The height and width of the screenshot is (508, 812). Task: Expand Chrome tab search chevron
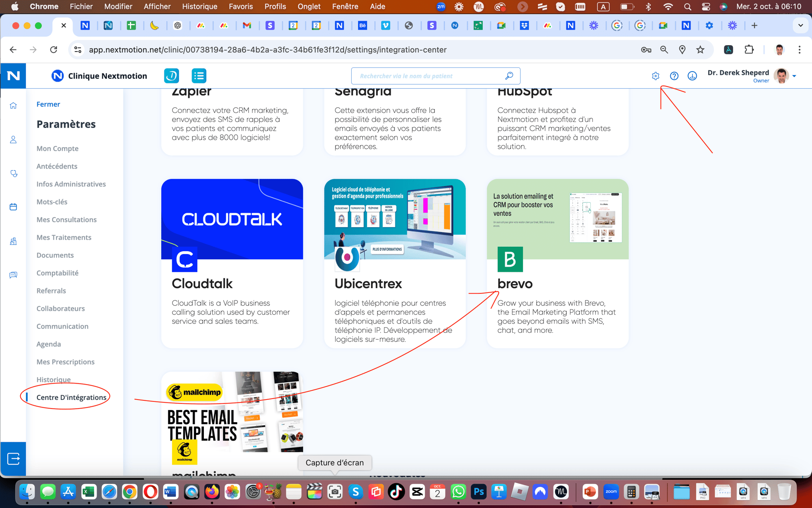pos(800,25)
